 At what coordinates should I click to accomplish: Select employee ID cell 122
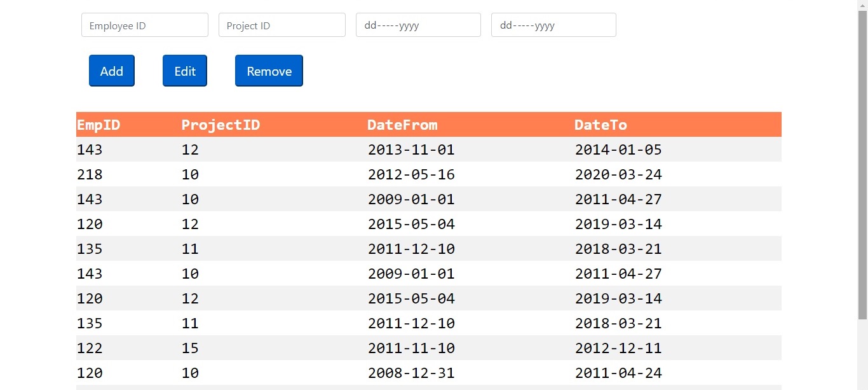coord(90,348)
